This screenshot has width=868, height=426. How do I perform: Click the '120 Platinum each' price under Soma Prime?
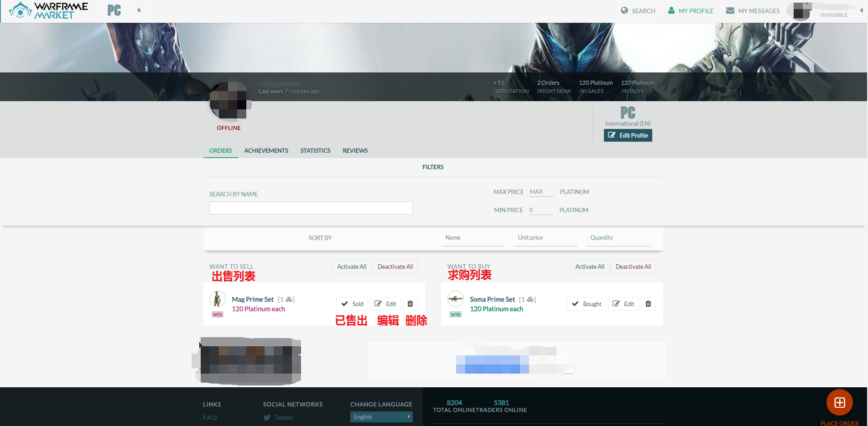coord(496,309)
